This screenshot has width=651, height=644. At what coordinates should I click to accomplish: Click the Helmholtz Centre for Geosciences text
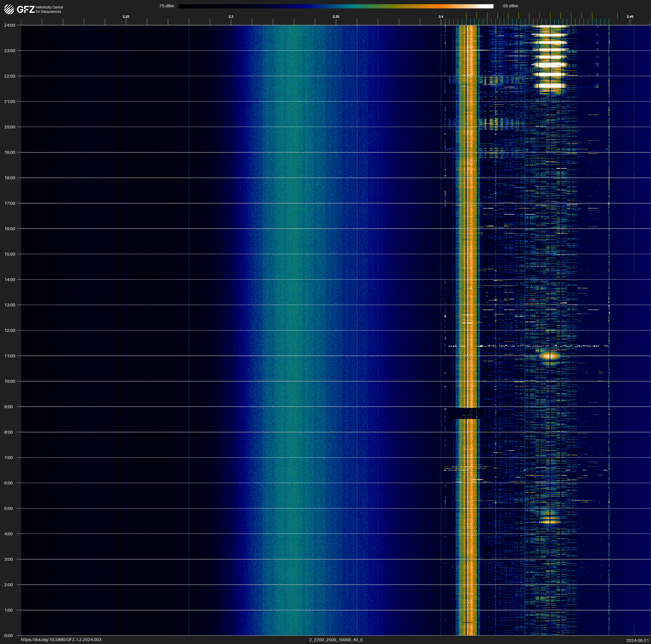(x=49, y=9)
